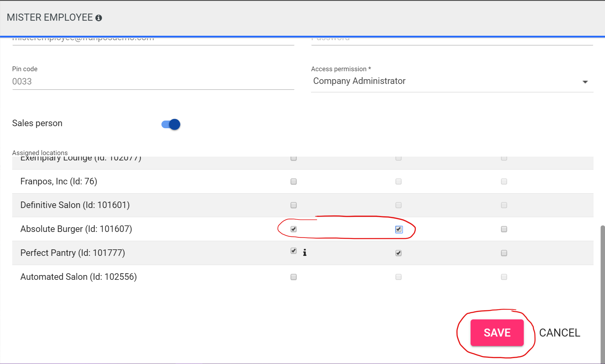Image resolution: width=605 pixels, height=364 pixels.
Task: Click info icon in Perfect Pantry row
Action: (x=305, y=253)
